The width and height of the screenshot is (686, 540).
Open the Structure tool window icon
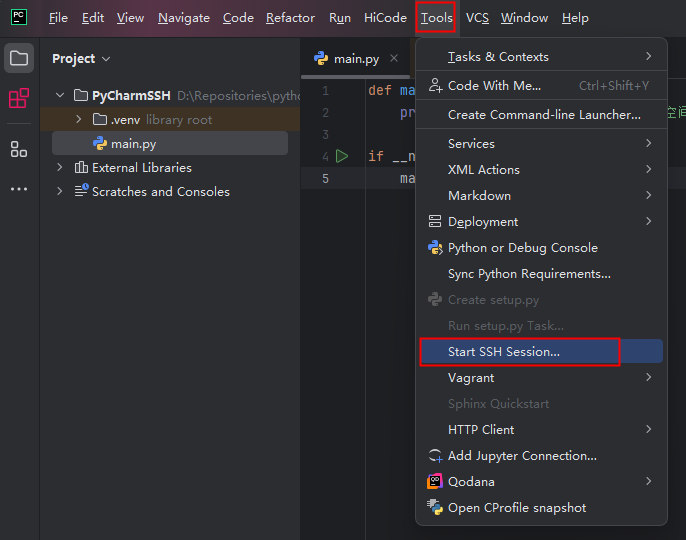pos(19,149)
